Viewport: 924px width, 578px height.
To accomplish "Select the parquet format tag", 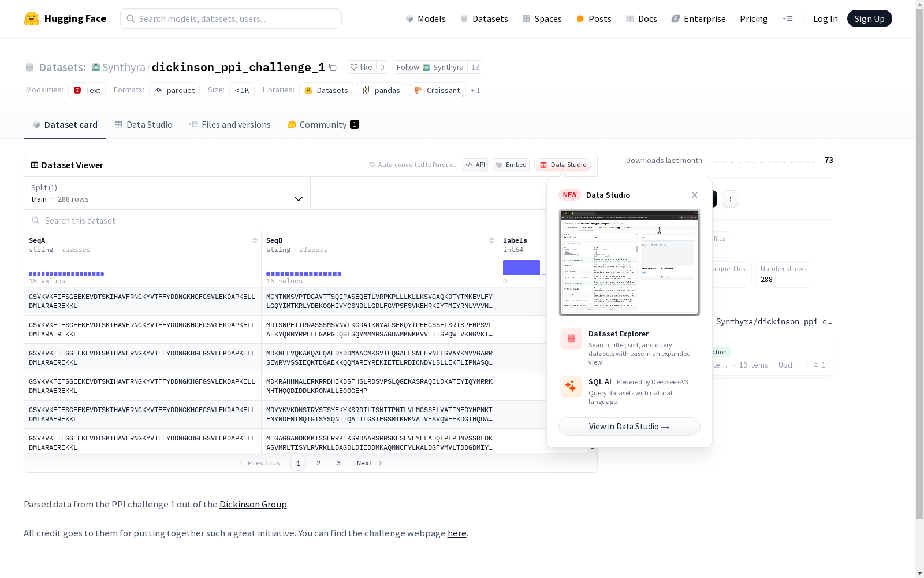I will pos(174,90).
